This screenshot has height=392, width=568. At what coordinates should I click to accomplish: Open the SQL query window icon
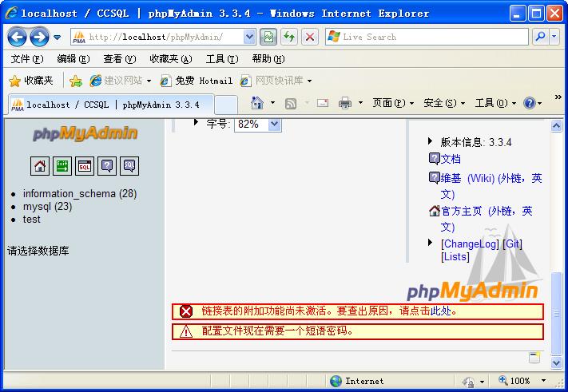(85, 166)
